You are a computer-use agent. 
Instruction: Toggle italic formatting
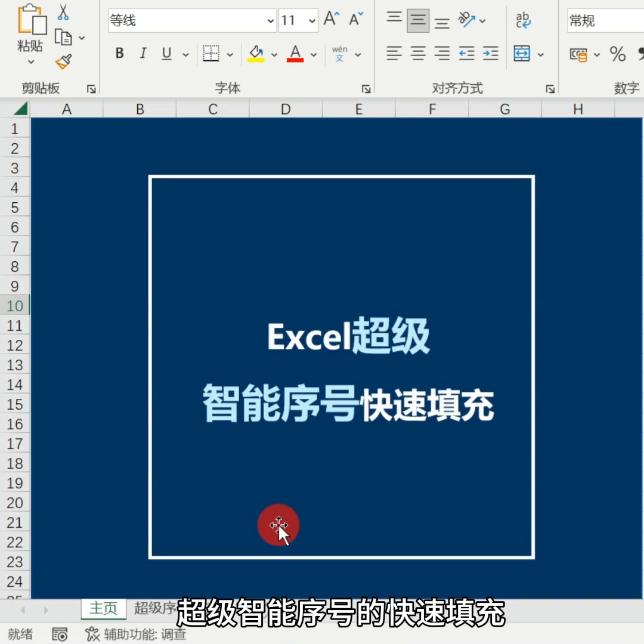(x=143, y=54)
